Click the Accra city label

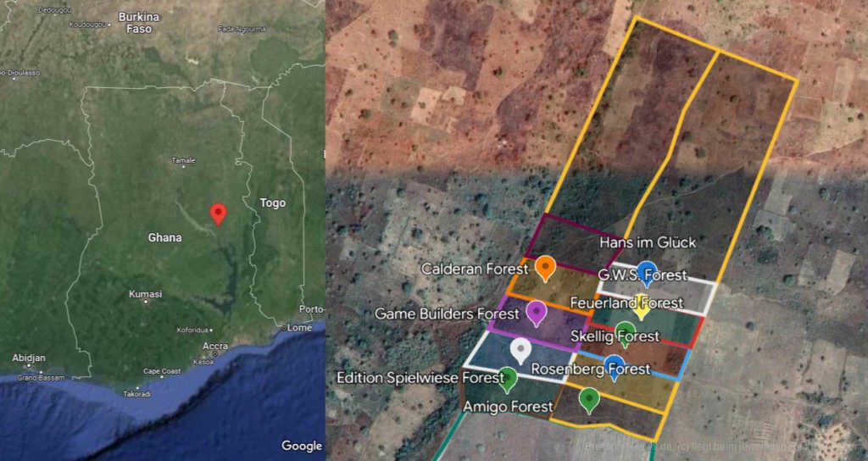tap(215, 346)
